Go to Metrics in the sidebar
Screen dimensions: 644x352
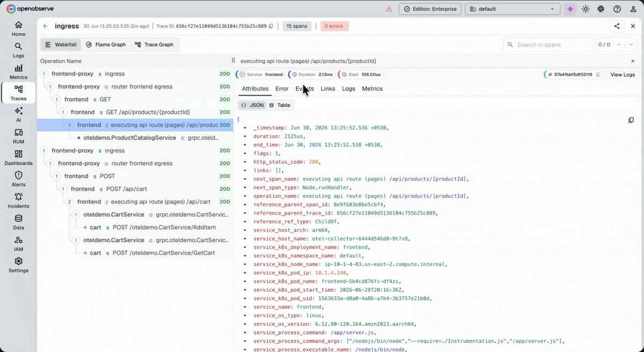click(x=18, y=72)
